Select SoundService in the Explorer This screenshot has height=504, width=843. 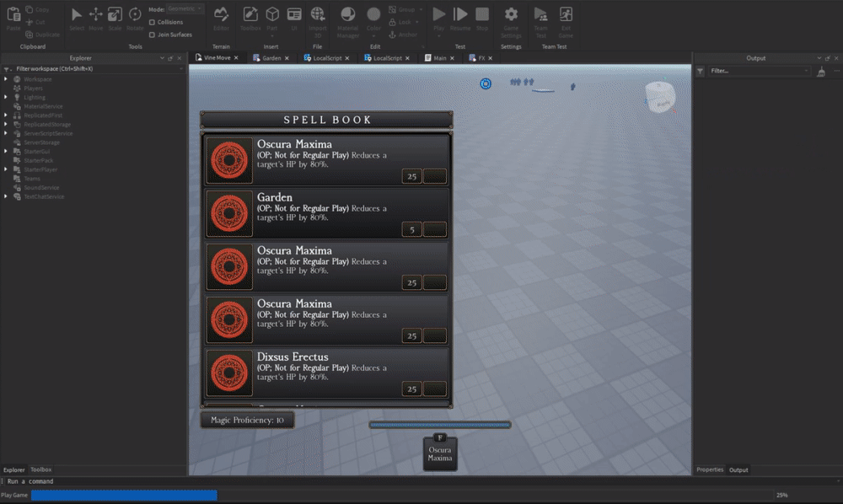[x=41, y=187]
